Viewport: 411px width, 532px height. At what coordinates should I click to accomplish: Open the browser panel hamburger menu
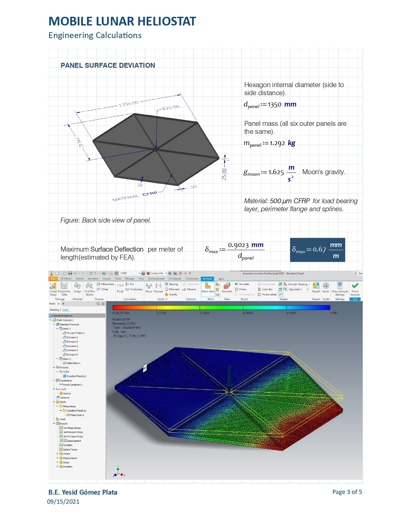pyautogui.click(x=103, y=304)
